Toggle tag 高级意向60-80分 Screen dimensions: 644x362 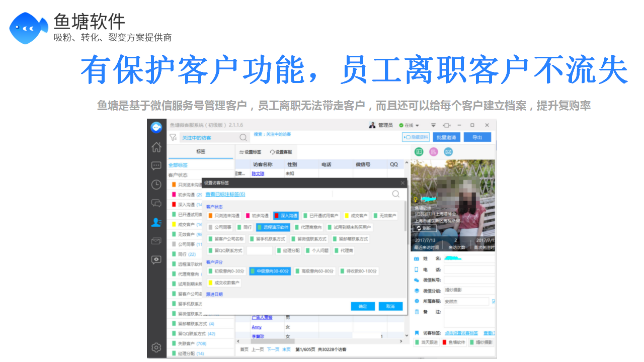(x=315, y=271)
